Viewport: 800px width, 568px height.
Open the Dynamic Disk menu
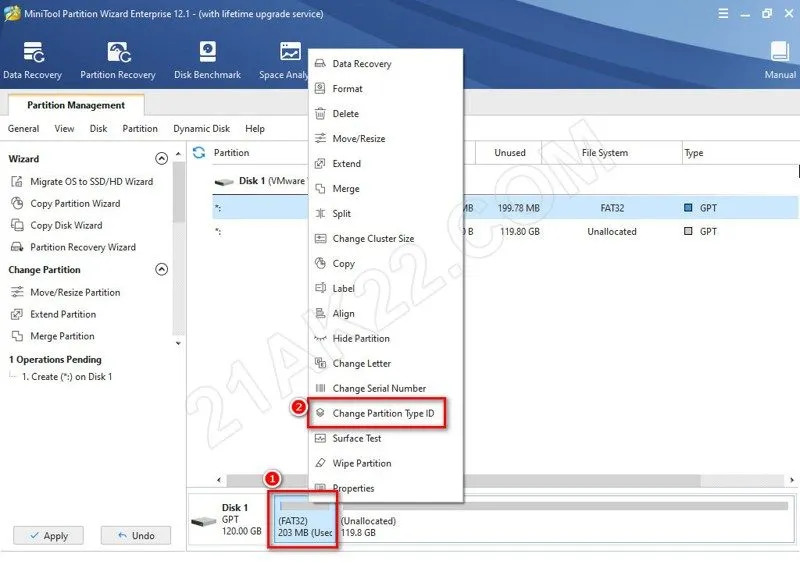click(x=201, y=129)
